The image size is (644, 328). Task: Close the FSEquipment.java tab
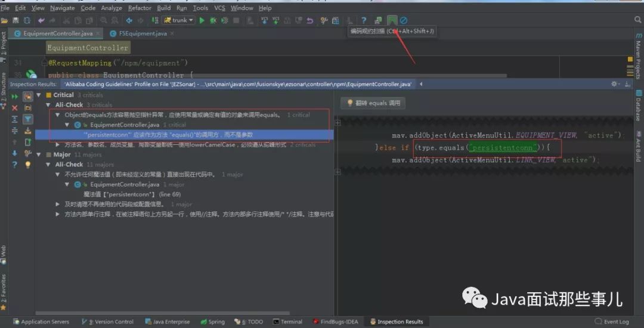coord(172,33)
